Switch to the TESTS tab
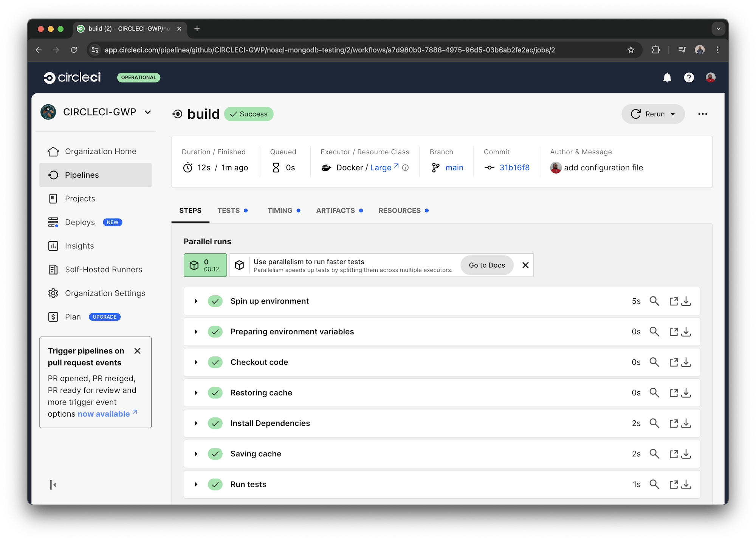The width and height of the screenshot is (756, 541). (x=228, y=211)
